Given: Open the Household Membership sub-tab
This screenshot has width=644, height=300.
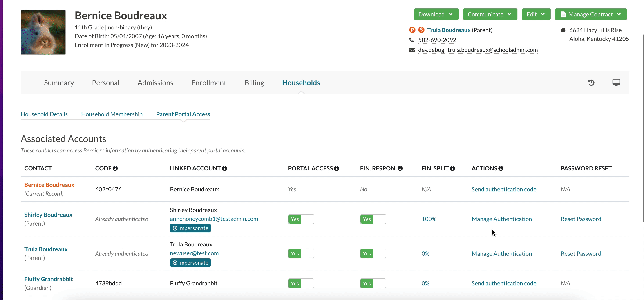Looking at the screenshot, I should coord(112,114).
